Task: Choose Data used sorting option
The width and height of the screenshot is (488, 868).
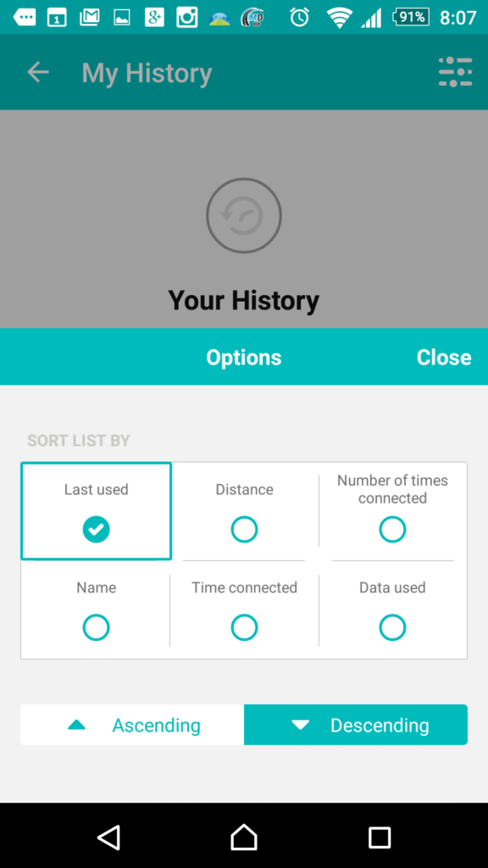Action: point(392,628)
